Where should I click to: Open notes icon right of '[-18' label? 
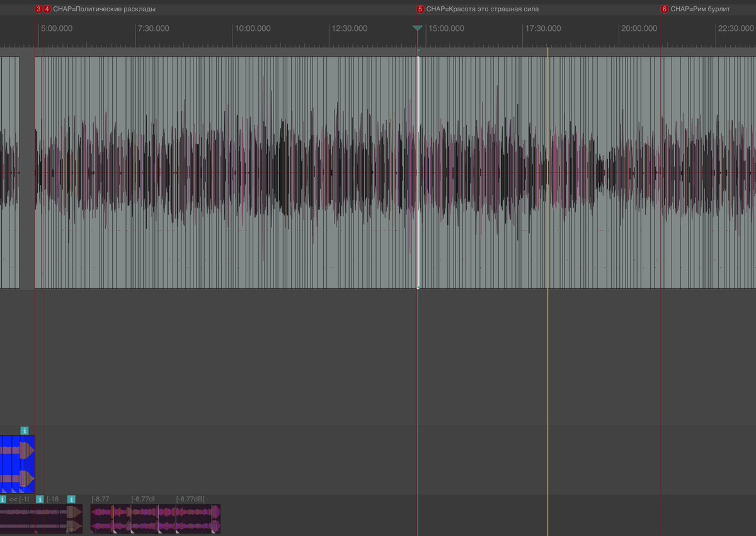pos(71,499)
